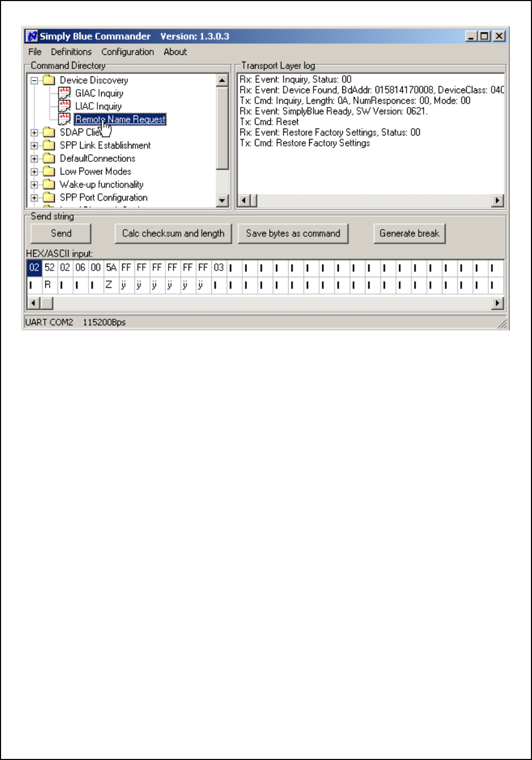Click the Send button
This screenshot has height=760, width=532.
(61, 233)
